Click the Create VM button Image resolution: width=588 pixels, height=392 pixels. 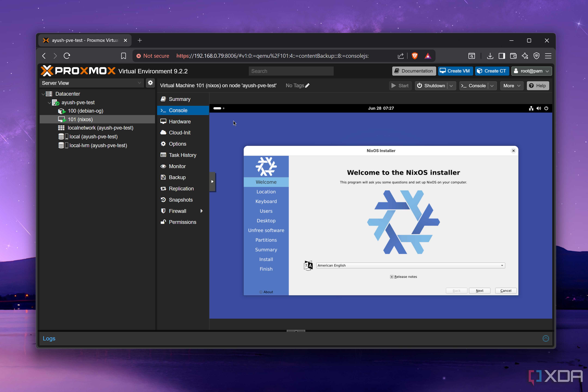point(455,71)
